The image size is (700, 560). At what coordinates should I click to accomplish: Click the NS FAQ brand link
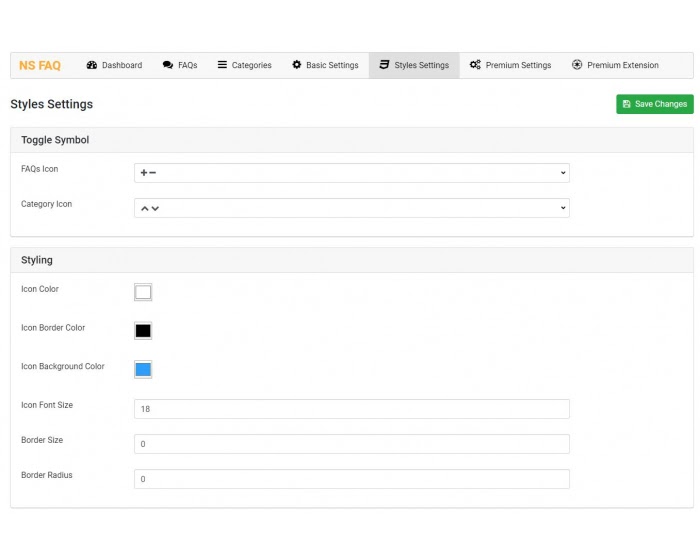click(x=40, y=66)
